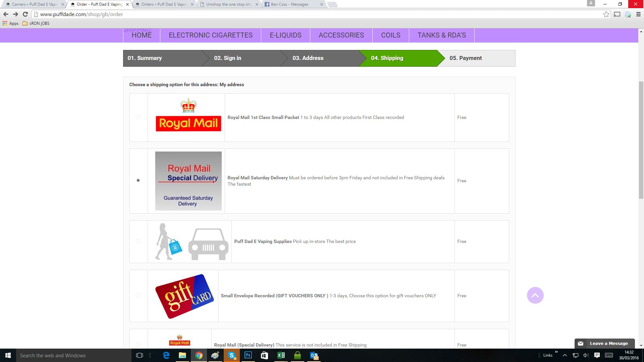
Task: Open the Paint taskbar icon
Action: (215, 355)
